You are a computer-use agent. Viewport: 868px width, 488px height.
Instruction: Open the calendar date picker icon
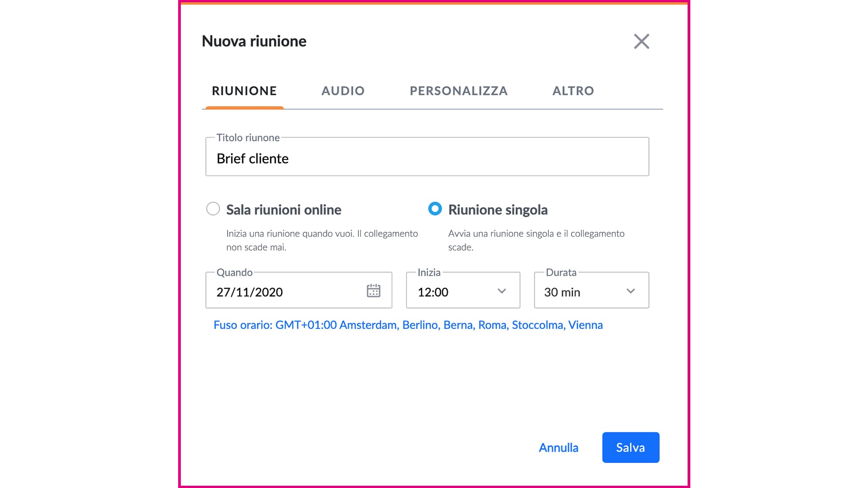(x=373, y=291)
